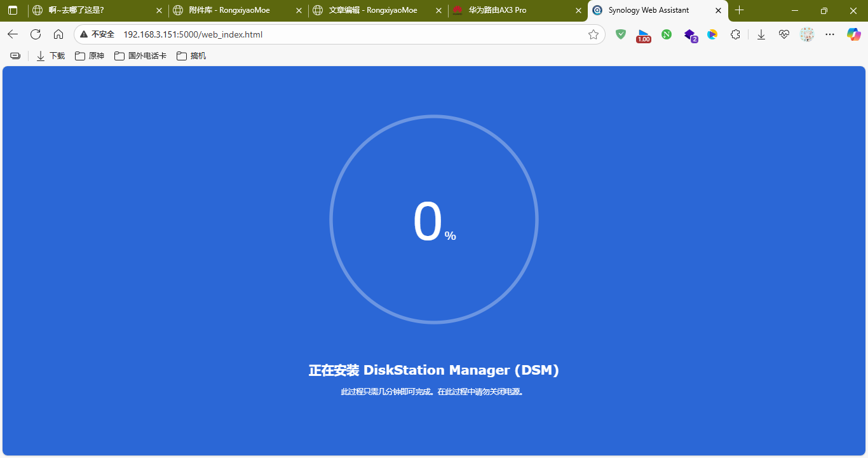Viewport: 868px width, 458px height.
Task: Click the 正在安装 DiskStation Manager (DSM) heading
Action: pyautogui.click(x=434, y=370)
